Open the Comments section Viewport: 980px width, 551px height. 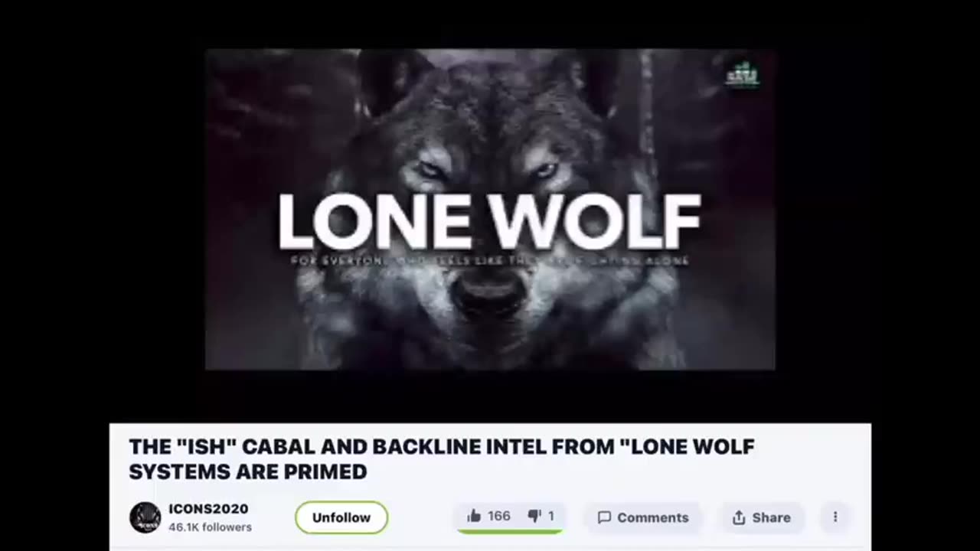[643, 518]
